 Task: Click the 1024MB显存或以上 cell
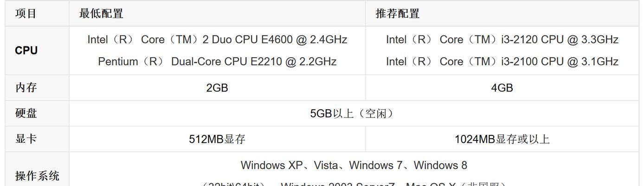[502, 139]
